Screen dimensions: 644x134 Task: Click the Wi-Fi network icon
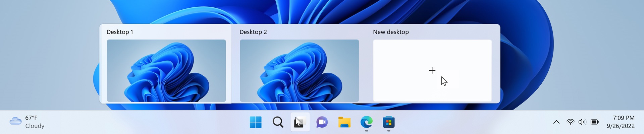coord(570,122)
